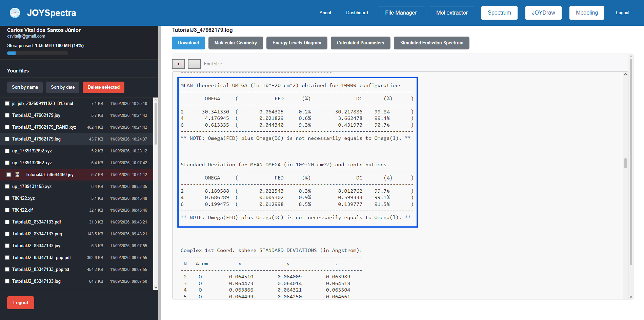Toggle the up_1789132992.xyz checkbox

[x=7, y=151]
